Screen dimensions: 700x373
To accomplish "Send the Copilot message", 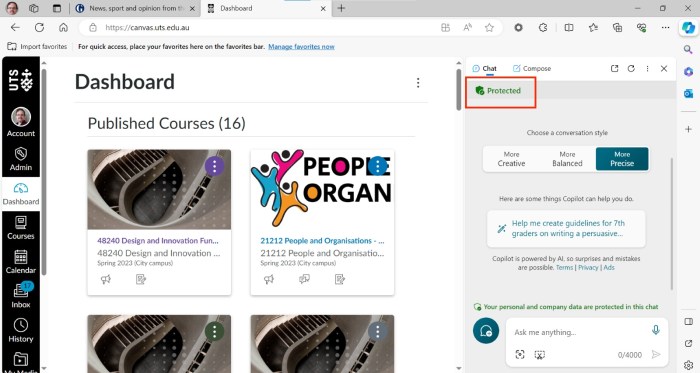I will (x=656, y=355).
